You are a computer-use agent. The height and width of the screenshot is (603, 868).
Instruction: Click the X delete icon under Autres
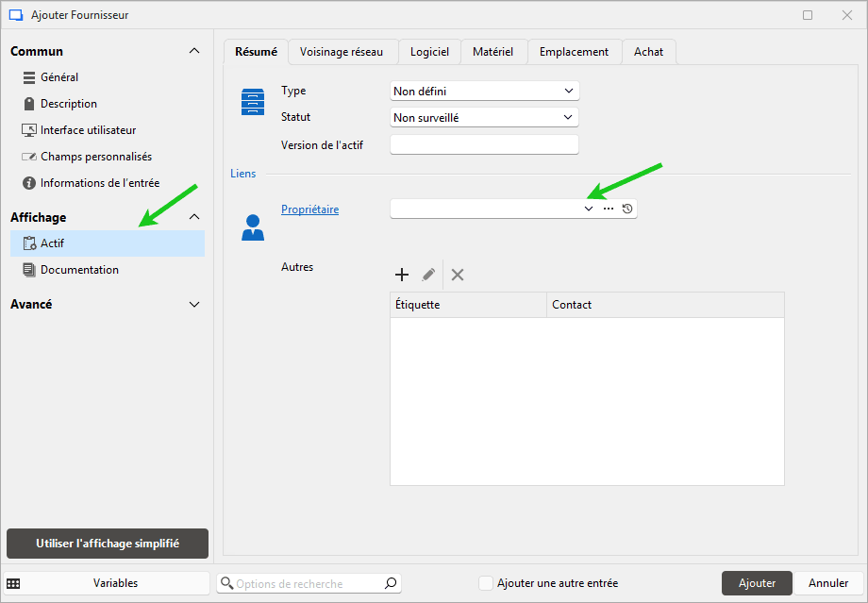coord(458,275)
